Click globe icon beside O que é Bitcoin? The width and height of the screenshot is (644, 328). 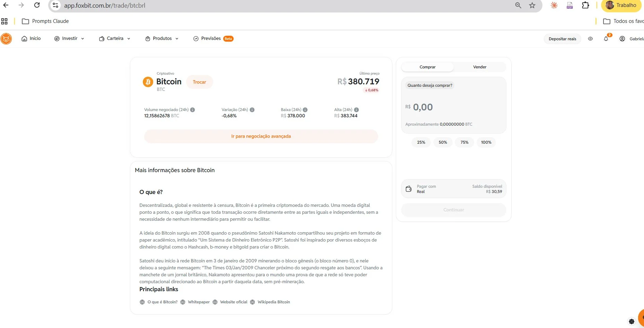(142, 302)
